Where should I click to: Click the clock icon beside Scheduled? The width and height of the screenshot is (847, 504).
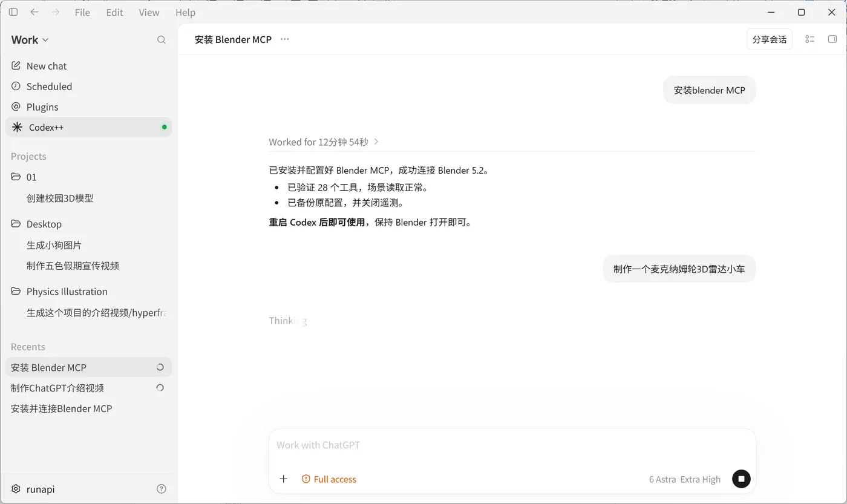pos(16,87)
